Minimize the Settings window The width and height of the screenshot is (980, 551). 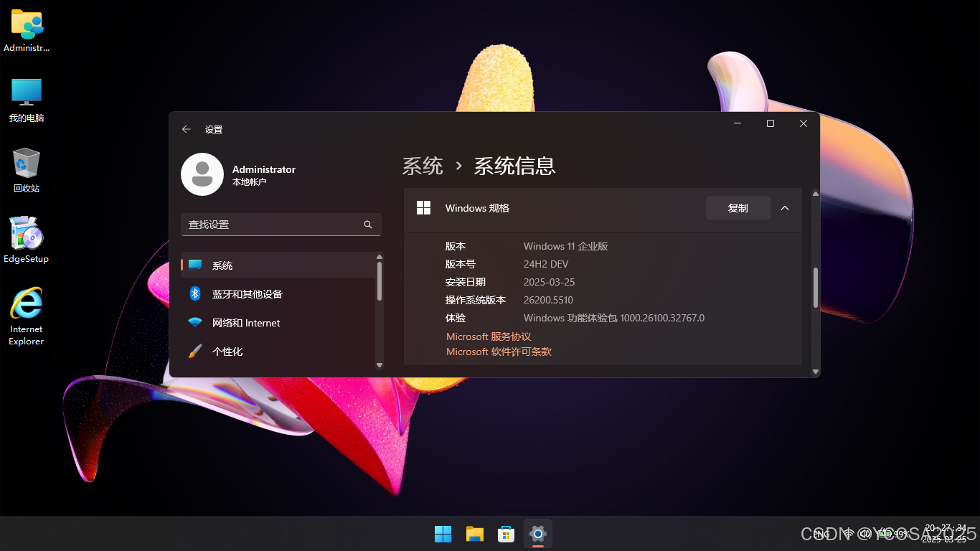click(x=738, y=123)
